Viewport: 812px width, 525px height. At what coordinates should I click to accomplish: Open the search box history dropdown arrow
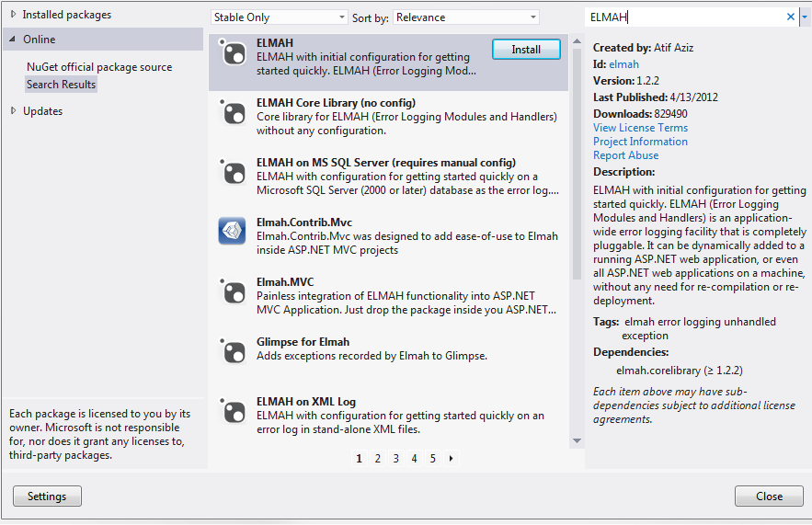click(x=805, y=17)
